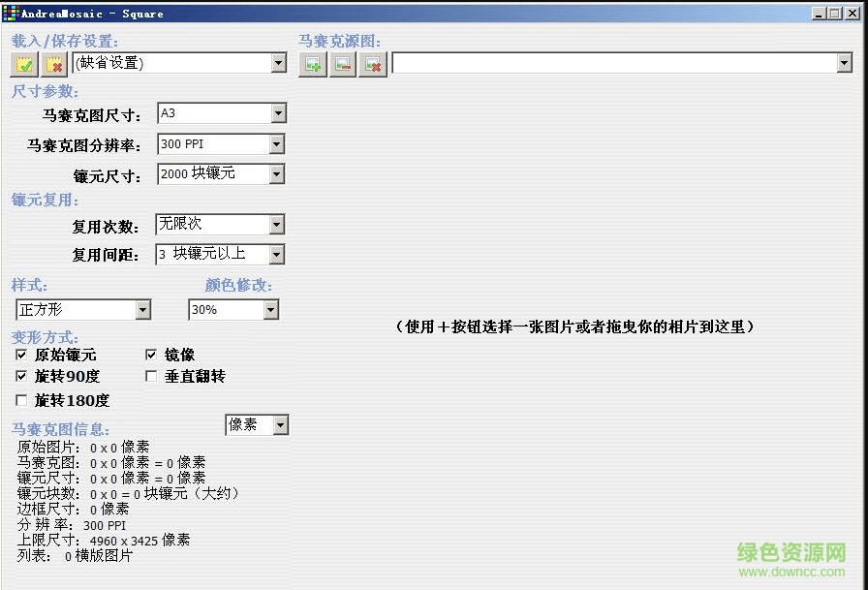Click the clear all source images X icon
The image size is (868, 590).
tap(373, 64)
